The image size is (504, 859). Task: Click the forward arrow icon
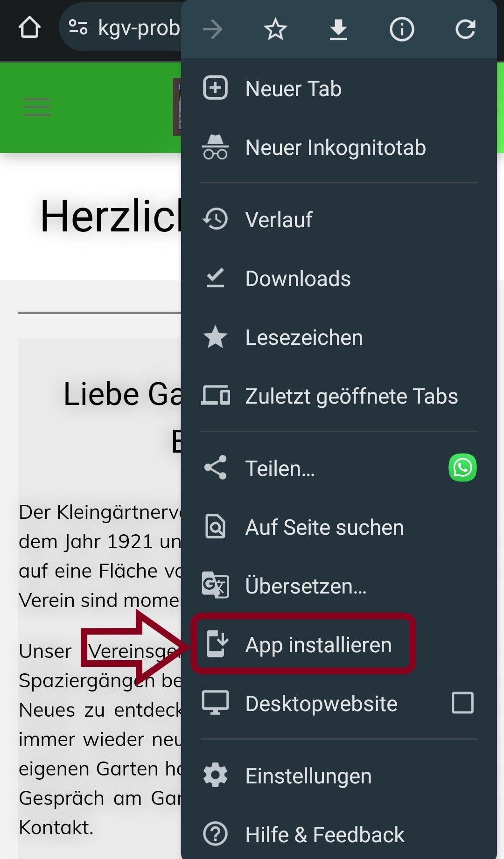coord(213,29)
